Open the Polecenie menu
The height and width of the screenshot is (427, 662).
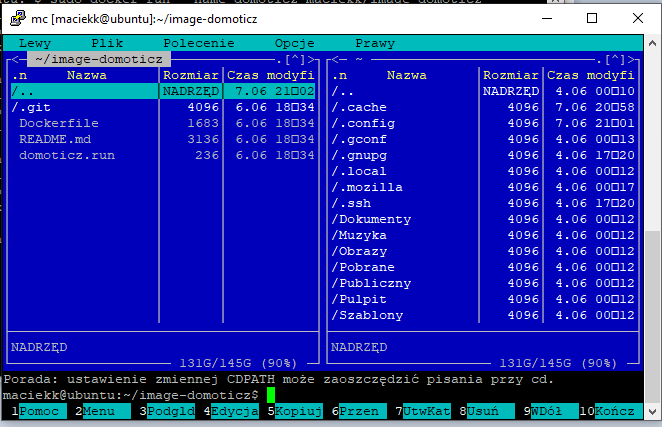pyautogui.click(x=198, y=43)
